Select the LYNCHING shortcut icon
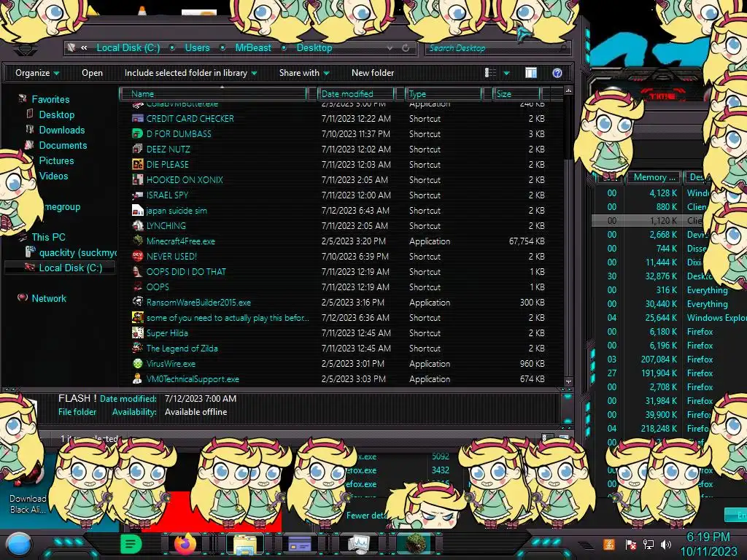This screenshot has width=747, height=560. click(138, 226)
